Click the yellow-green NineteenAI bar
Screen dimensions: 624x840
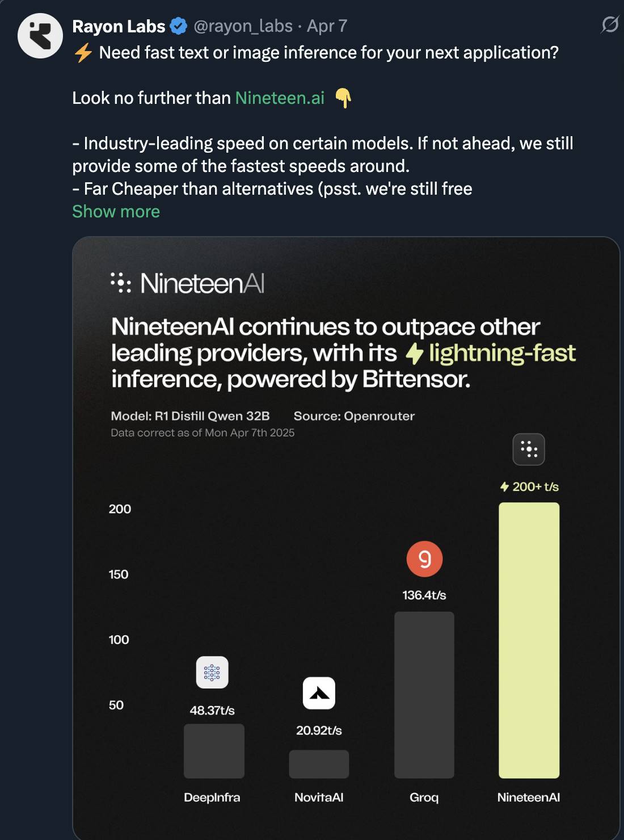coord(529,640)
